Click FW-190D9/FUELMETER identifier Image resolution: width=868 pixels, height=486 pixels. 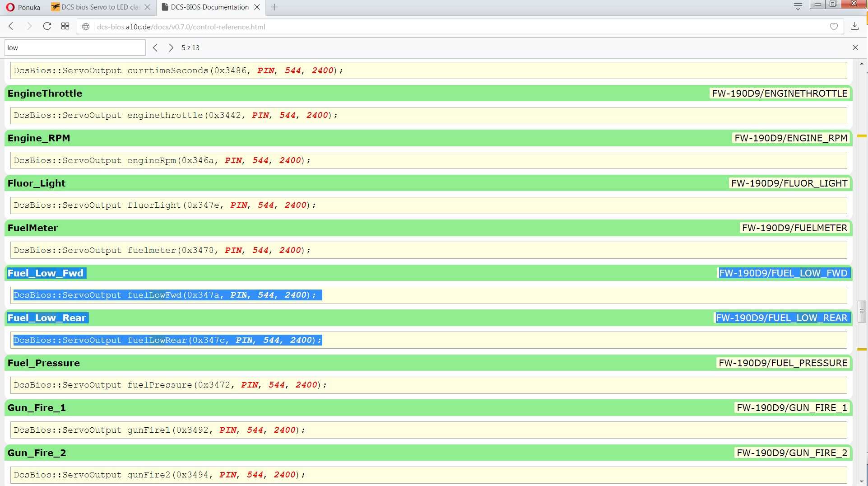coord(794,228)
